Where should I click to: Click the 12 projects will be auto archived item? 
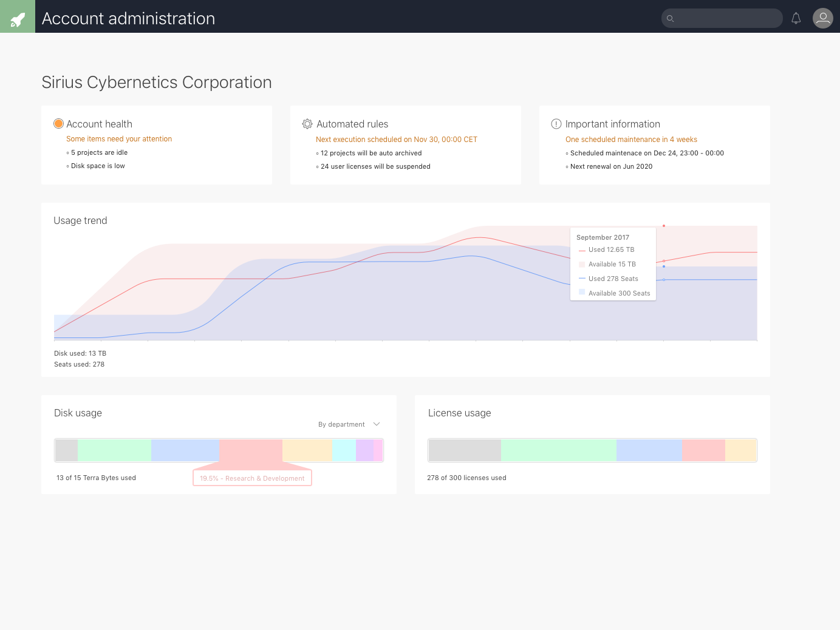(x=370, y=153)
